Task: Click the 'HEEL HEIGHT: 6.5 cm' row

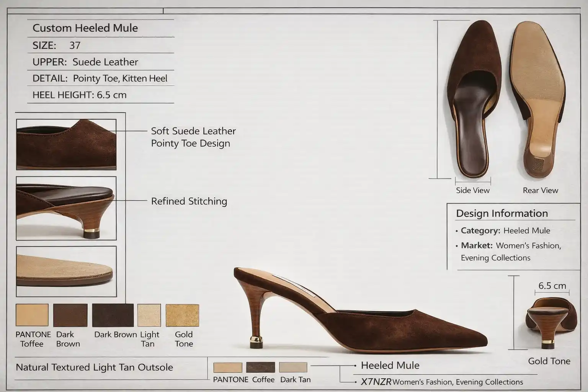Action: [x=101, y=95]
